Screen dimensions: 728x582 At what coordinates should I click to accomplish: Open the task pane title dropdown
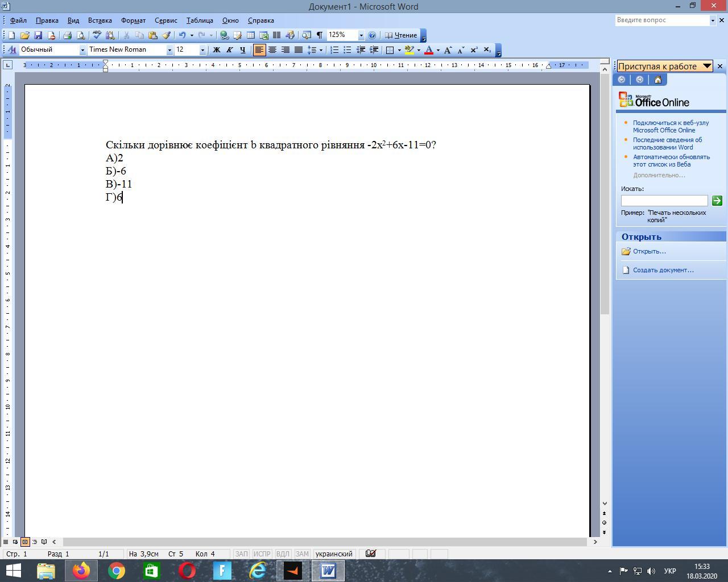tap(707, 66)
